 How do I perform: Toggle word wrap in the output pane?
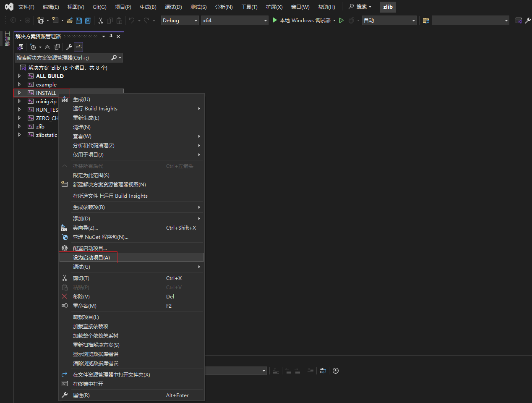pyautogui.click(x=323, y=371)
